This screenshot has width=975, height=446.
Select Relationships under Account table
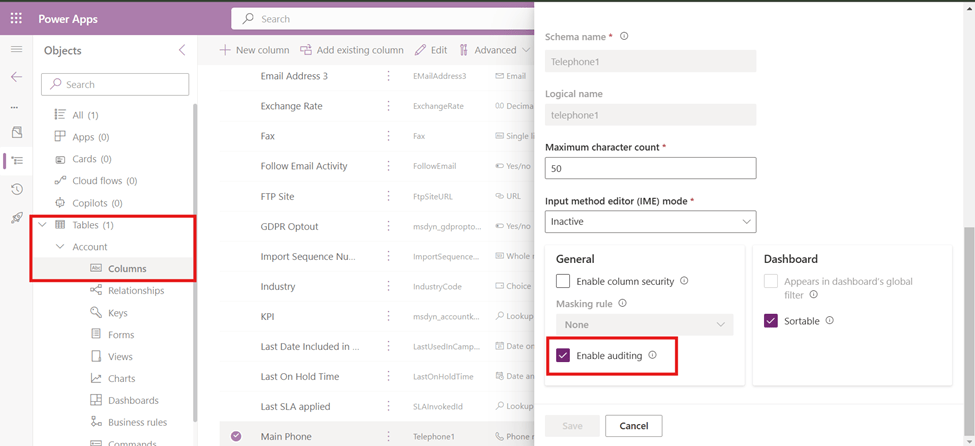coord(135,290)
